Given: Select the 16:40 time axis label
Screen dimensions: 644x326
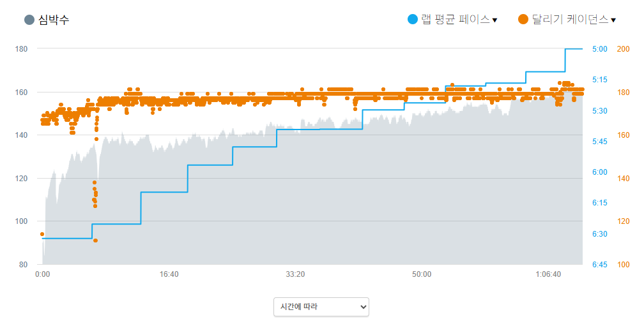Looking at the screenshot, I should [x=169, y=274].
